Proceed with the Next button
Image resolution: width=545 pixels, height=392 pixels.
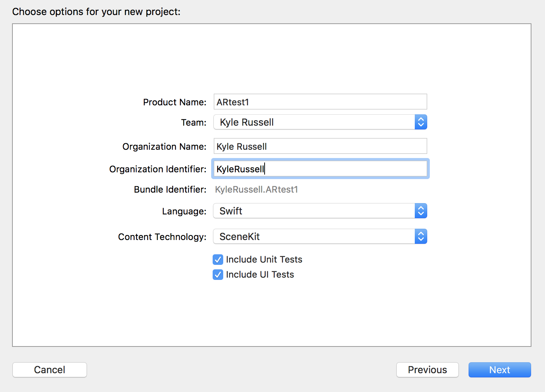499,370
